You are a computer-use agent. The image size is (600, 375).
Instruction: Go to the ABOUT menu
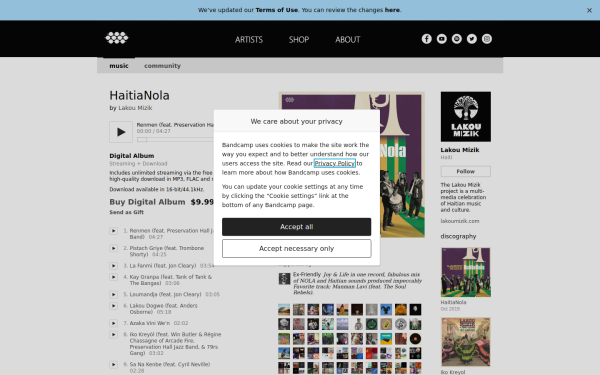(347, 39)
